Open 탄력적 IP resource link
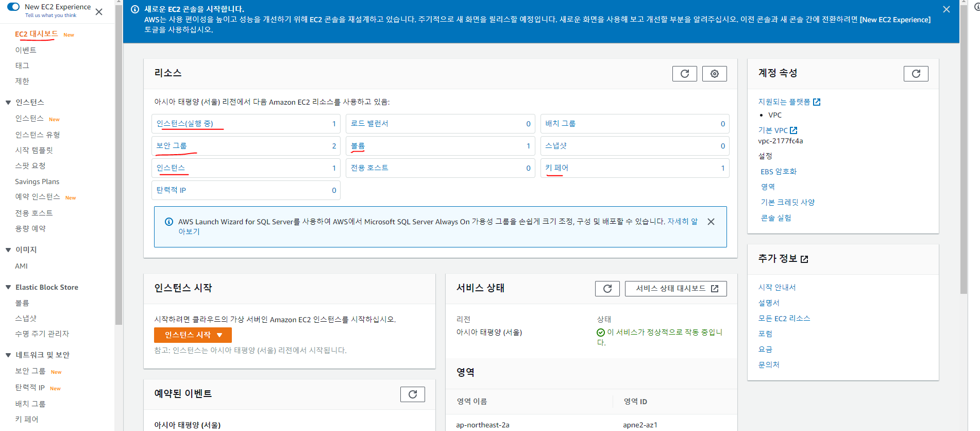 [x=171, y=190]
